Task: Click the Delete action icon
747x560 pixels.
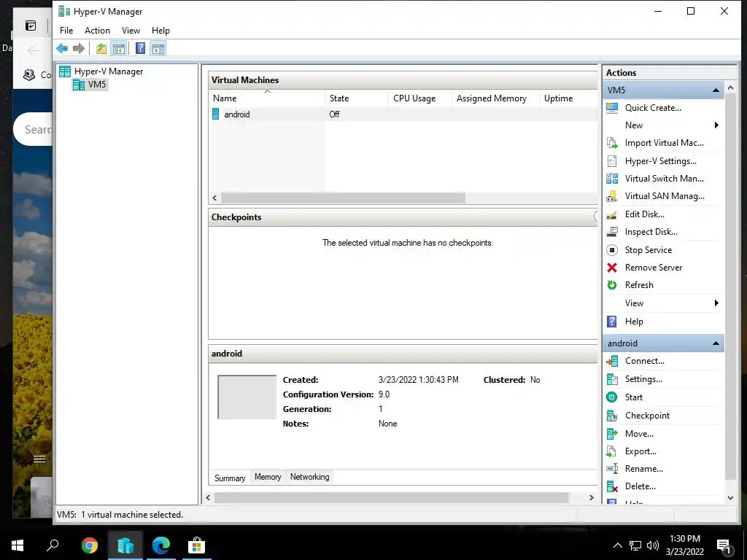Action: [612, 486]
